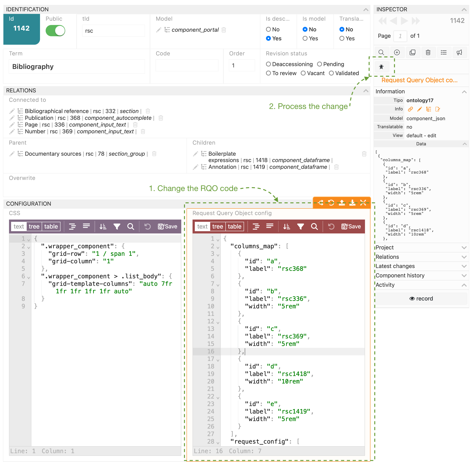Open the activity record button
The width and height of the screenshot is (476, 462).
point(421,299)
